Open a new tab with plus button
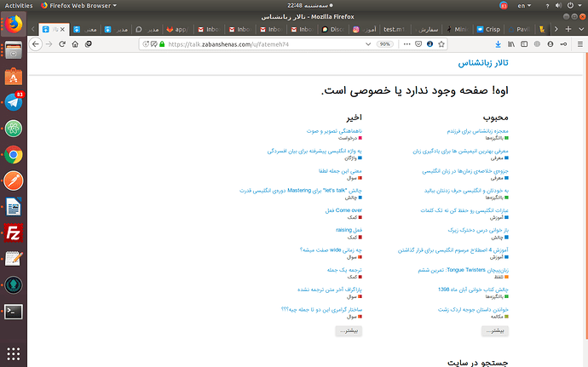 point(568,29)
